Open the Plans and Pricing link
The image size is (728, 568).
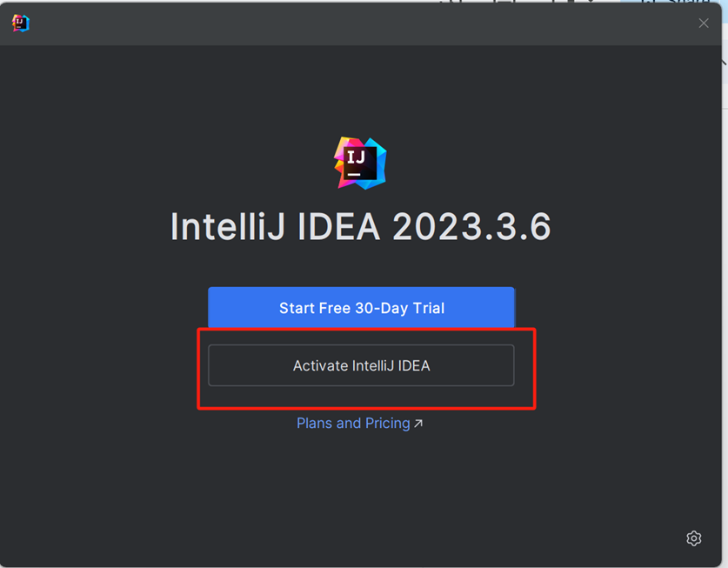coord(353,424)
